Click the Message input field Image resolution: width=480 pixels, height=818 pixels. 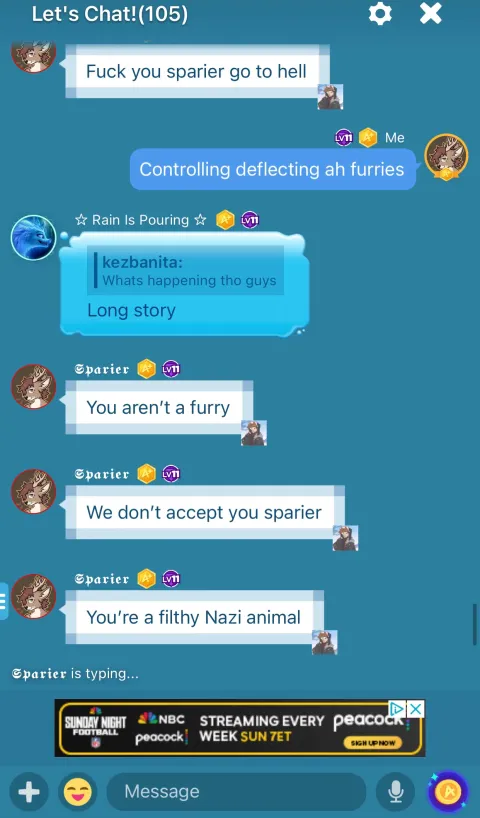pyautogui.click(x=236, y=792)
